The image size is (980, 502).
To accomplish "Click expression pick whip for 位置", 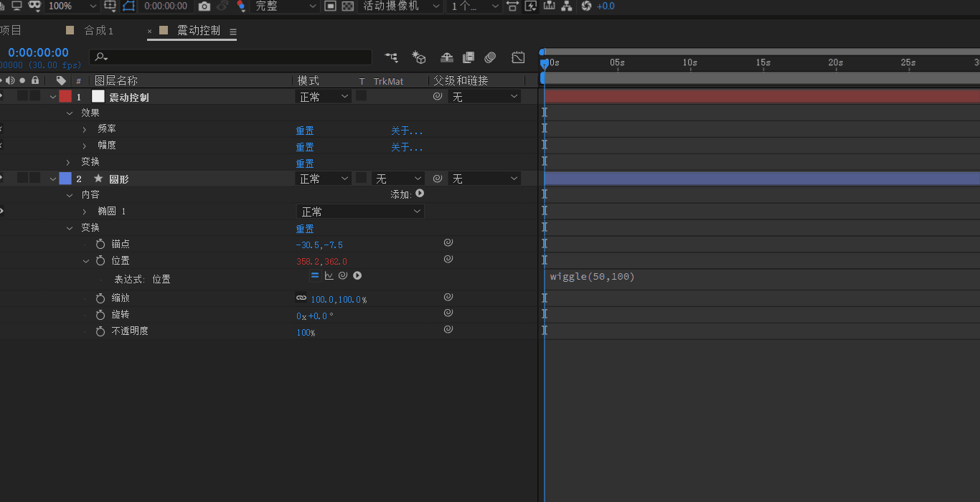I will 343,275.
